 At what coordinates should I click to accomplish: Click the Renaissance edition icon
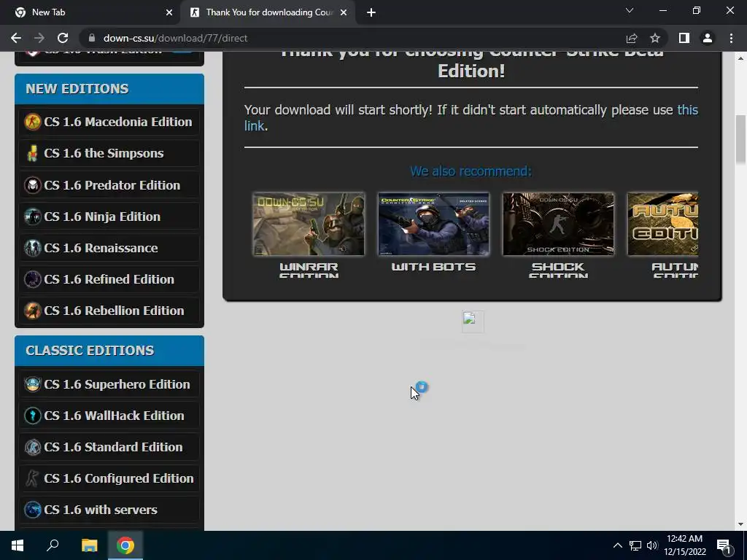32,248
